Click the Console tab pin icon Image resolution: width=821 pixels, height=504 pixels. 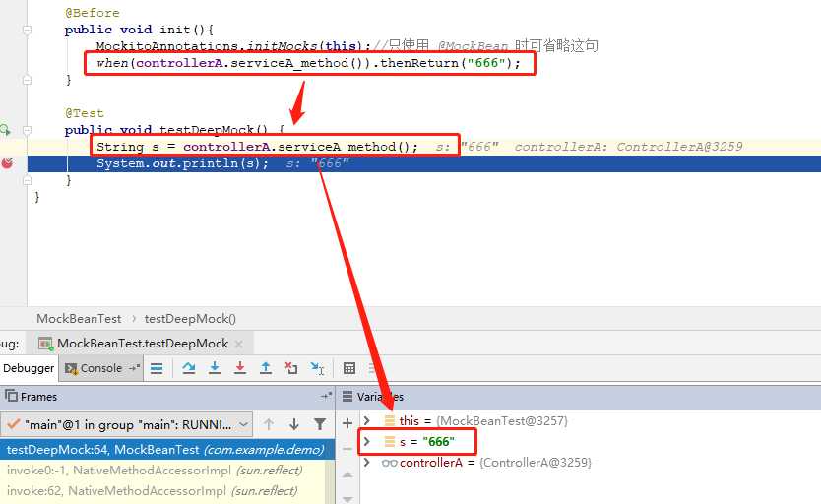click(x=135, y=368)
